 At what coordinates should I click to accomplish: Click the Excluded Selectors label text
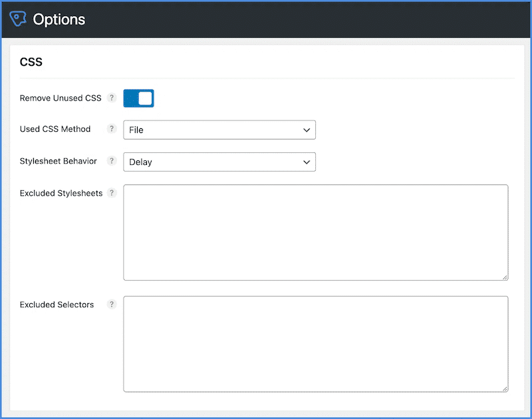pyautogui.click(x=57, y=305)
